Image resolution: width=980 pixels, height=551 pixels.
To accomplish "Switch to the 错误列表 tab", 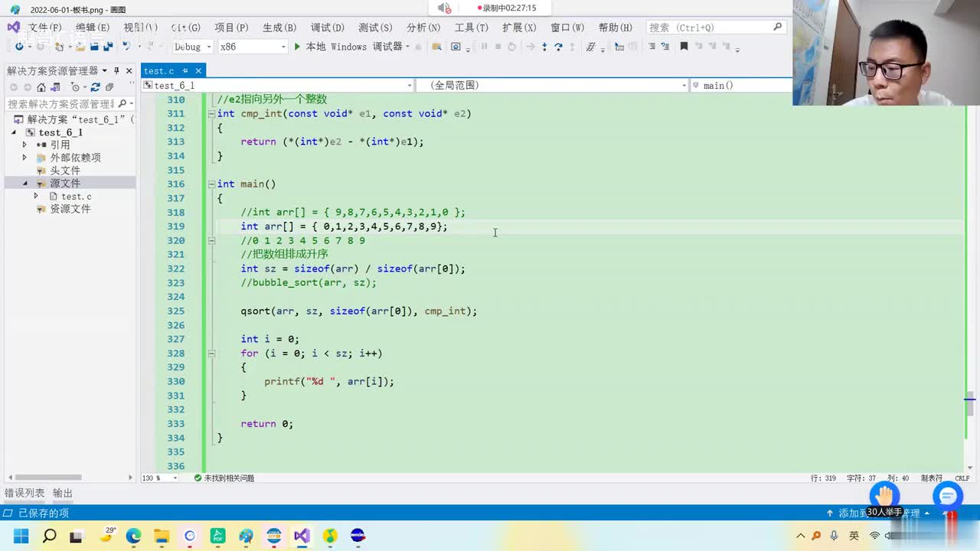I will (x=24, y=494).
